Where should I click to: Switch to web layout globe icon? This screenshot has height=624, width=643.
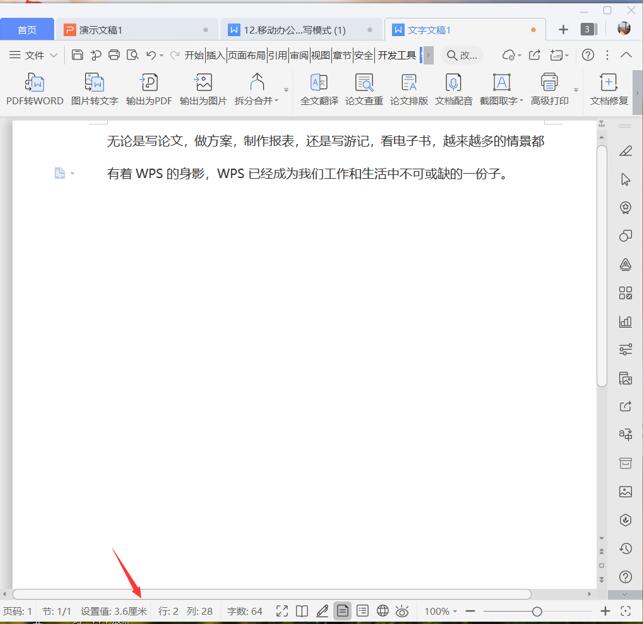383,611
